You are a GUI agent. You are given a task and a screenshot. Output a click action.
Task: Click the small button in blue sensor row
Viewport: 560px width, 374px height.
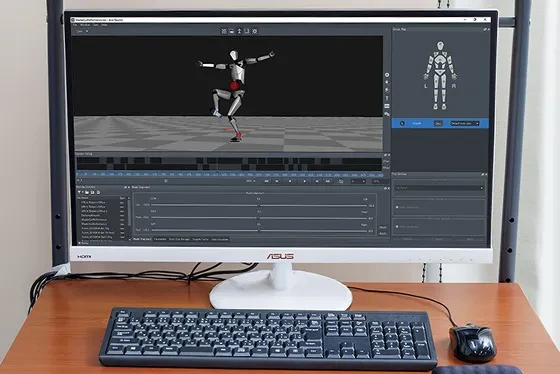[x=438, y=123]
